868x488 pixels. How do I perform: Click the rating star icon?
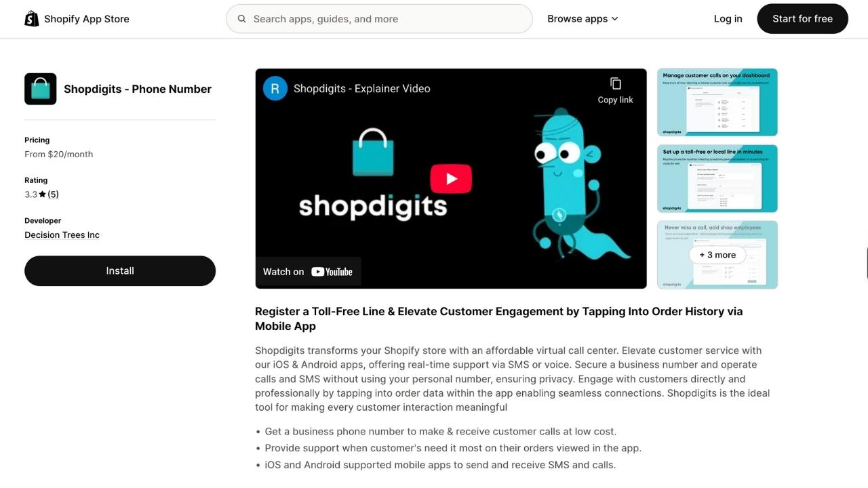point(43,195)
